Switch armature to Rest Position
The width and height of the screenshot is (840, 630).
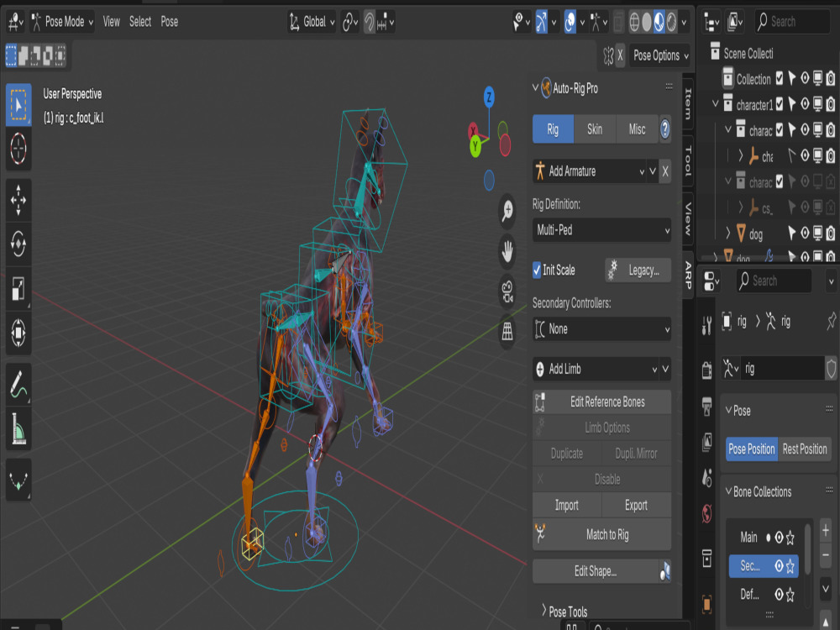point(804,449)
